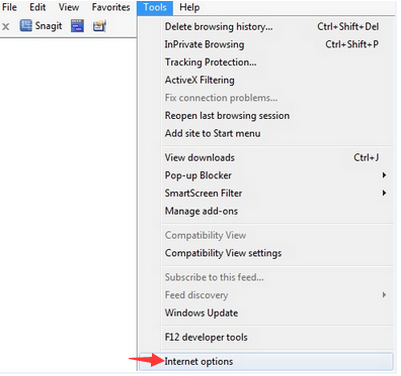Click the Snagit capture profile icon
This screenshot has height=376, width=401.
pos(99,26)
